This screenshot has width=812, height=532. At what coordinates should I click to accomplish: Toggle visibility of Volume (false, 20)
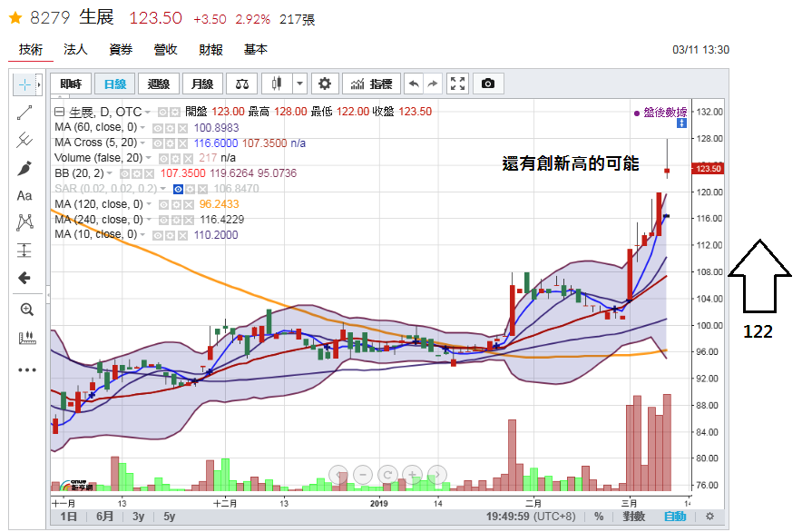(x=163, y=159)
